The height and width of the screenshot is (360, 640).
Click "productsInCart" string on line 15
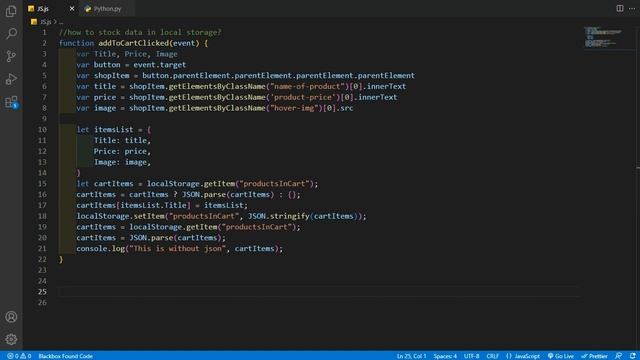pos(274,184)
